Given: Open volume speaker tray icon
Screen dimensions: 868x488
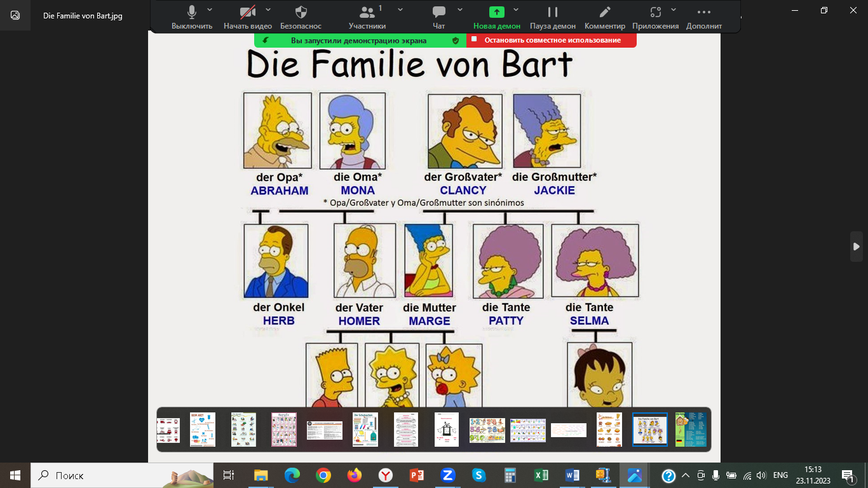Looking at the screenshot, I should [x=762, y=475].
